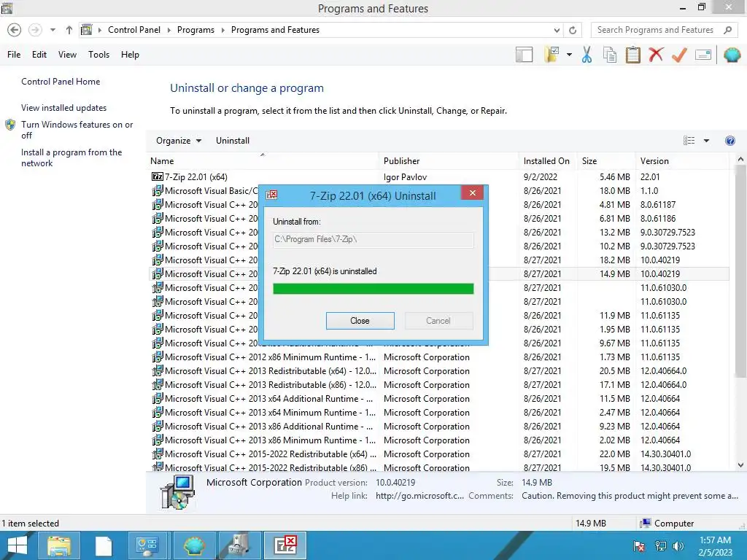The width and height of the screenshot is (747, 560).
Task: Select Microsoft Visual C++ 2012 x86 Minimum Runtime row
Action: tap(438, 357)
